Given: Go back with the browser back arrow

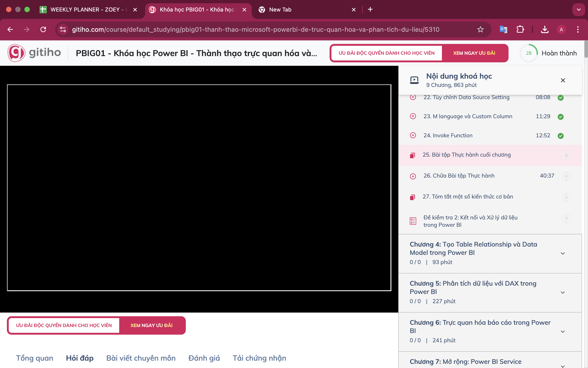Looking at the screenshot, I should click(10, 29).
